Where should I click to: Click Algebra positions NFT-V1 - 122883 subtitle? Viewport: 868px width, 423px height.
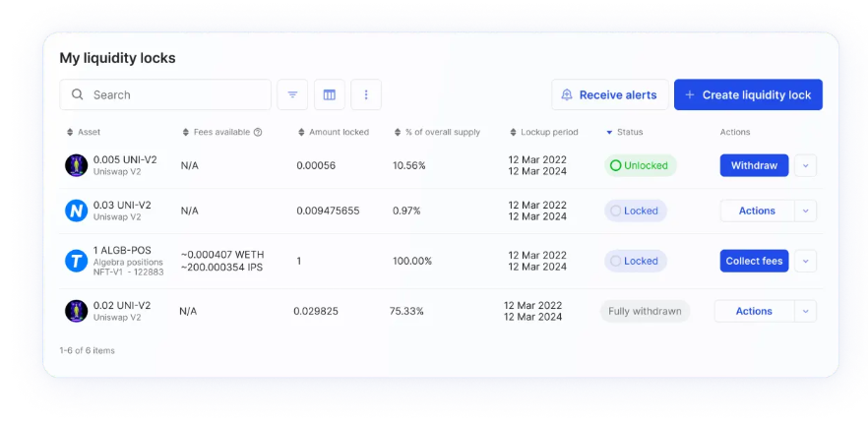pyautogui.click(x=128, y=267)
